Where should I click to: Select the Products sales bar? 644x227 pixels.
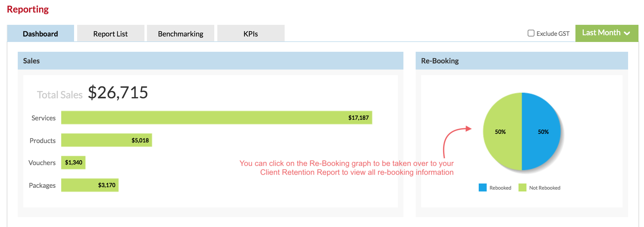[107, 140]
